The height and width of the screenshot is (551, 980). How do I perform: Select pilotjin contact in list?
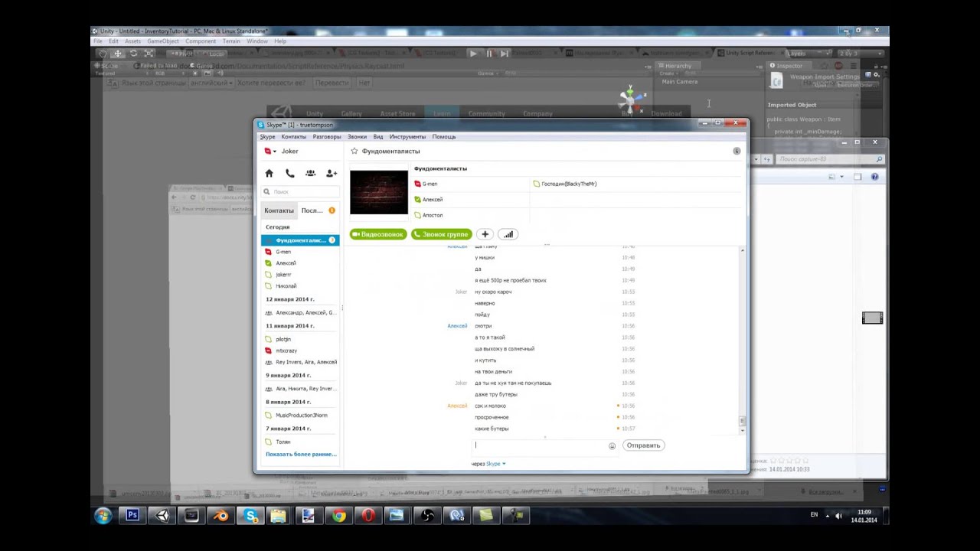tap(300, 339)
